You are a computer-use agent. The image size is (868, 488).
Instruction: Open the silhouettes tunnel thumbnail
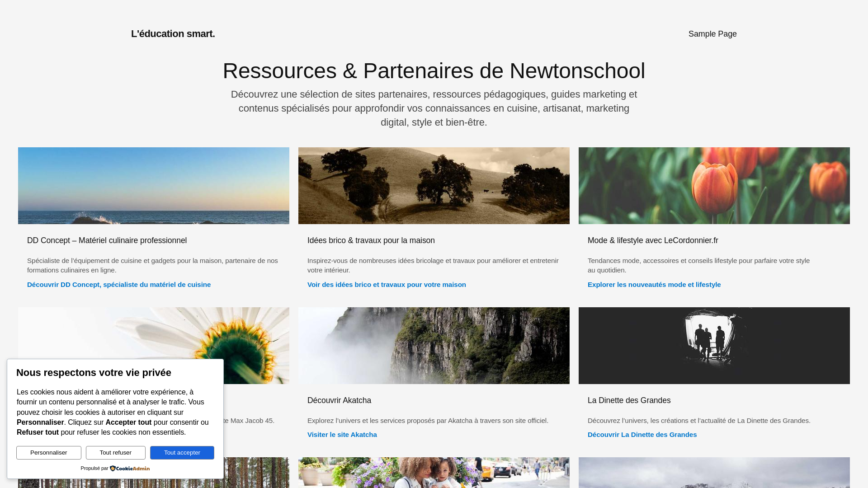[714, 346]
